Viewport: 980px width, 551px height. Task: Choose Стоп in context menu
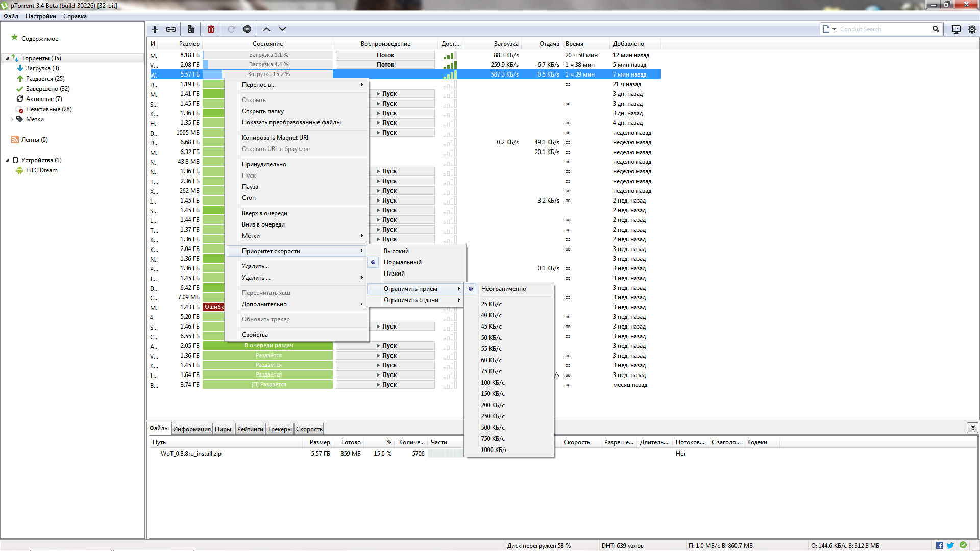pyautogui.click(x=297, y=198)
